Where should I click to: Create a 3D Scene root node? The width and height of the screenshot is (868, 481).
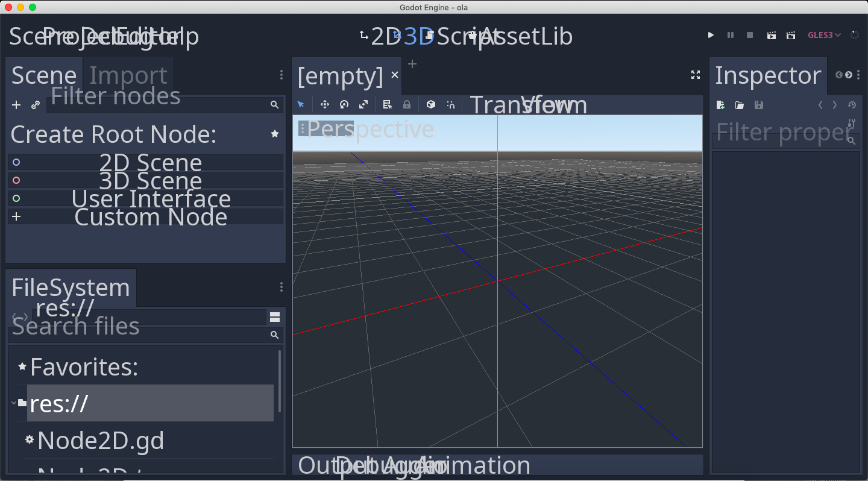[145, 181]
